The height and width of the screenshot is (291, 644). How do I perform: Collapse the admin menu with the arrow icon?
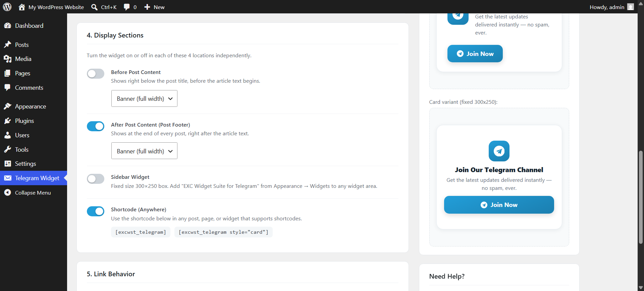click(8, 193)
